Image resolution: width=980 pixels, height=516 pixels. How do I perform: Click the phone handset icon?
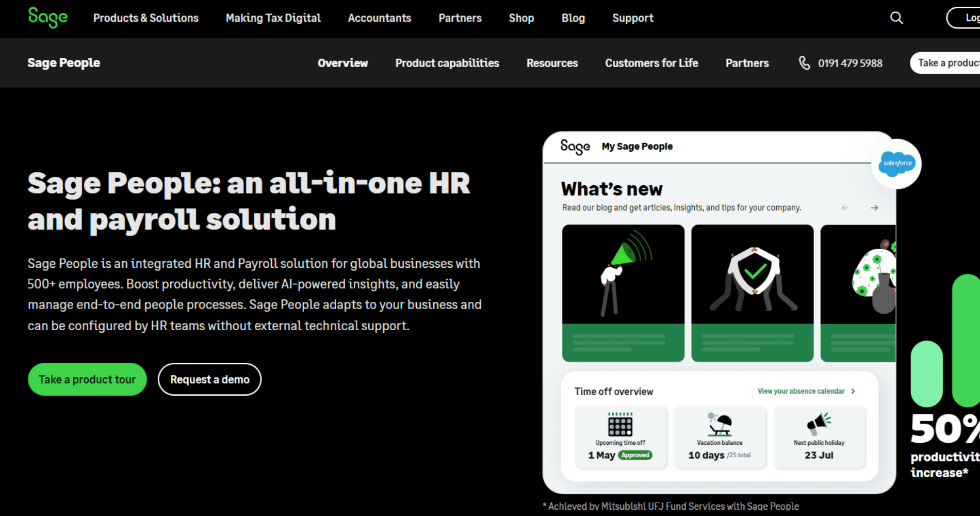point(804,63)
